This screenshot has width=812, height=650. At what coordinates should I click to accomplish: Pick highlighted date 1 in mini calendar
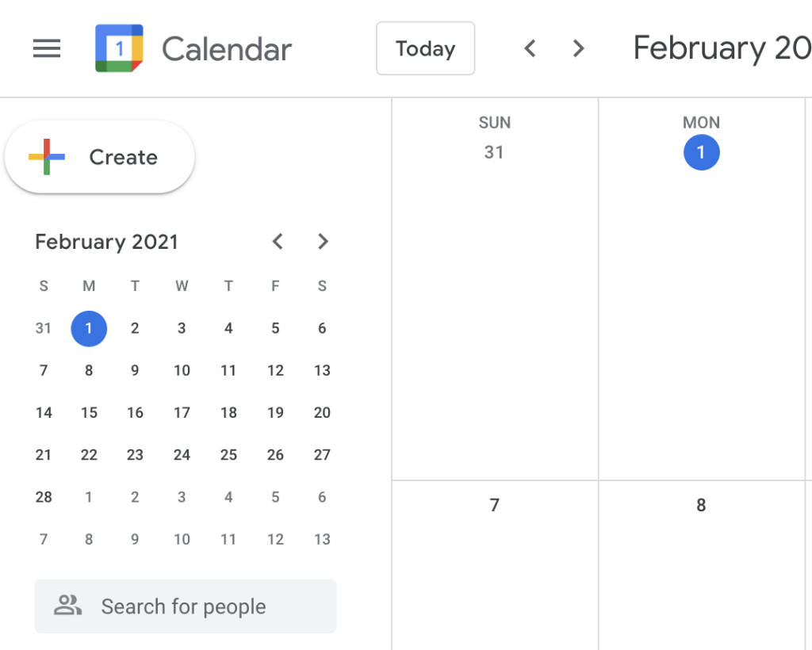[x=89, y=328]
